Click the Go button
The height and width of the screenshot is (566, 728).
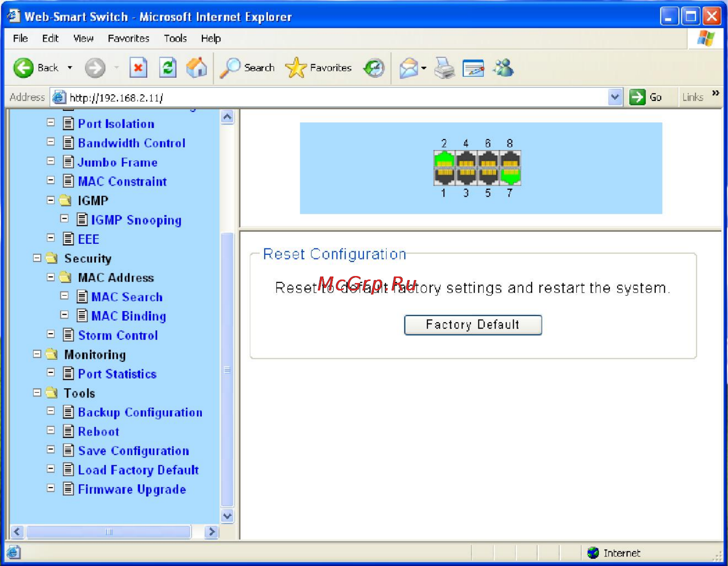[x=647, y=97]
